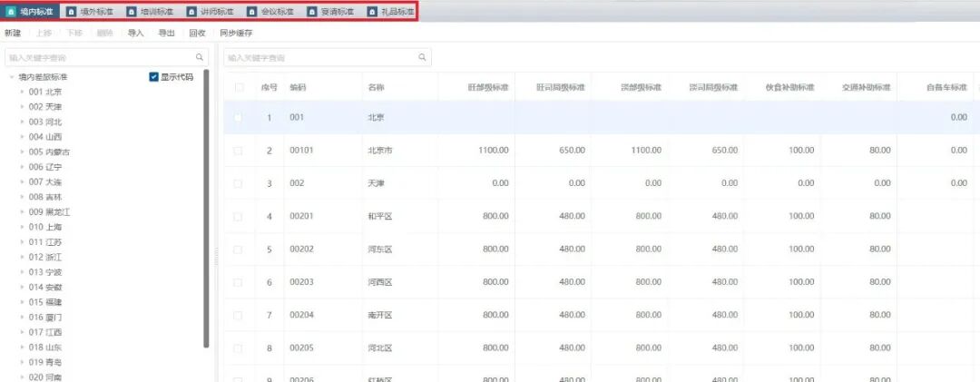The height and width of the screenshot is (382, 980).
Task: Click the 上移 toolbar button
Action: (44, 34)
